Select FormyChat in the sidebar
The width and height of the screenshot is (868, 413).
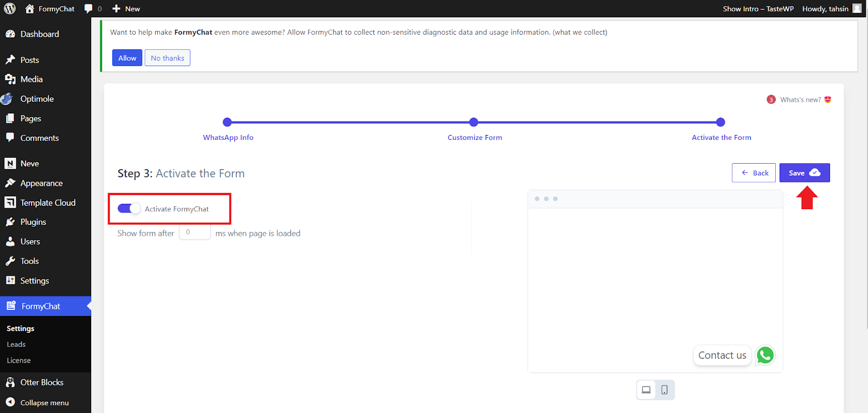pos(46,306)
